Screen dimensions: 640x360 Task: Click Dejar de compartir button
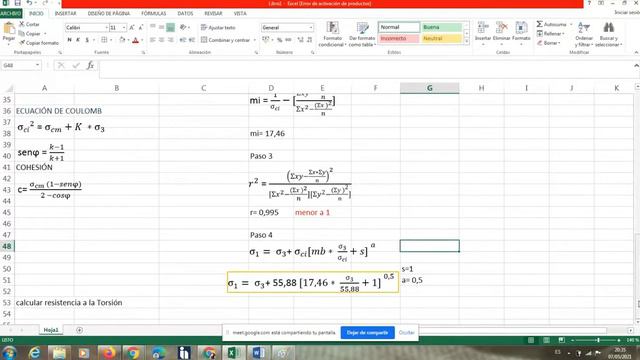(x=367, y=333)
